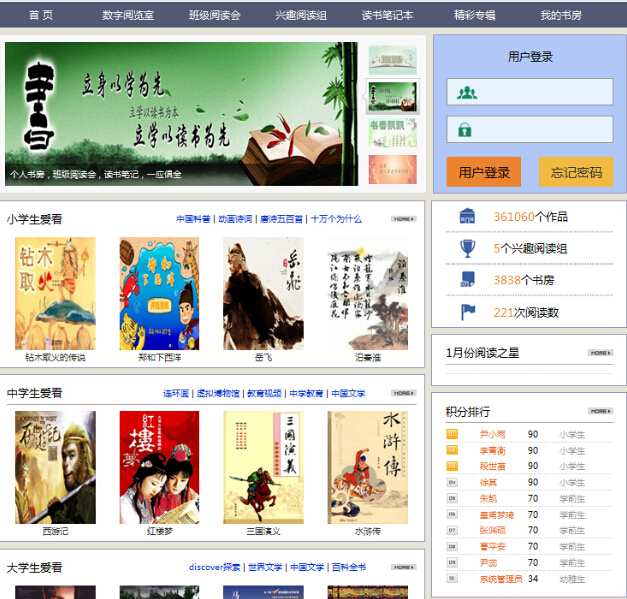Viewport: 627px width, 599px height.
Task: Click the rank 03 badge next to 段世茜
Action: pos(452,466)
